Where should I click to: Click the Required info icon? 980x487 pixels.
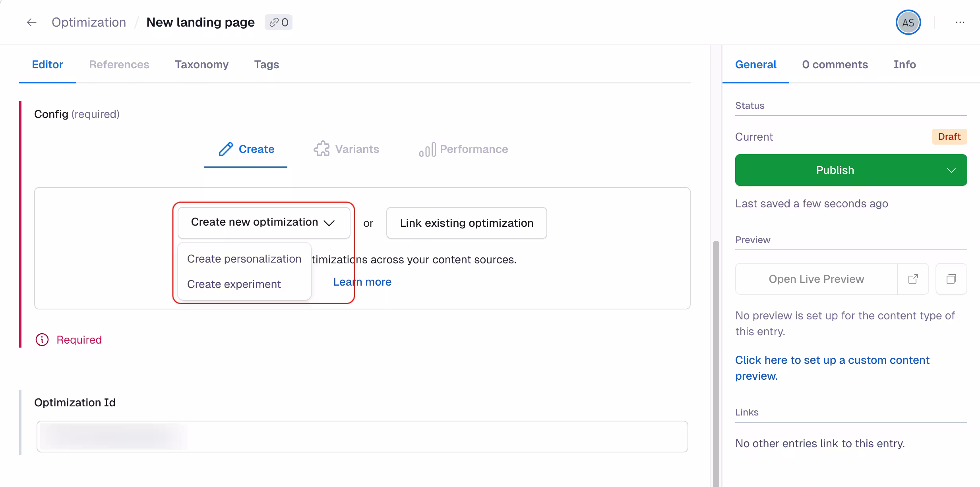[42, 340]
